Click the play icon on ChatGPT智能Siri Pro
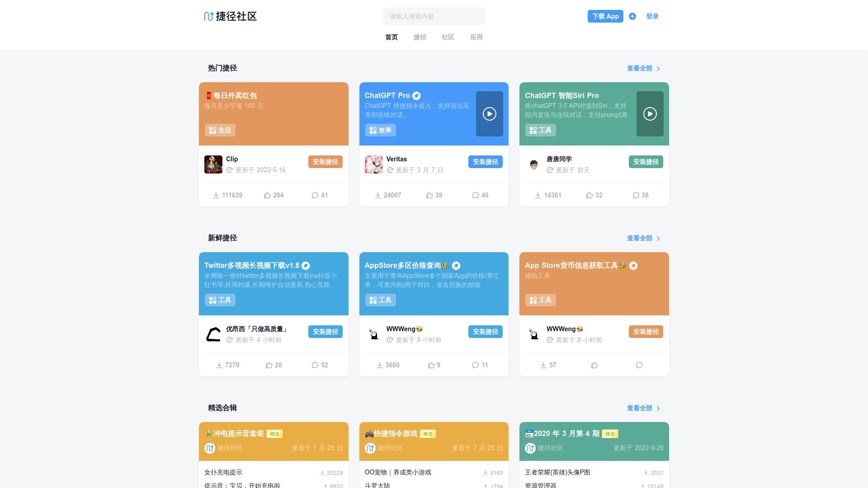This screenshot has width=868, height=488. pyautogui.click(x=651, y=113)
